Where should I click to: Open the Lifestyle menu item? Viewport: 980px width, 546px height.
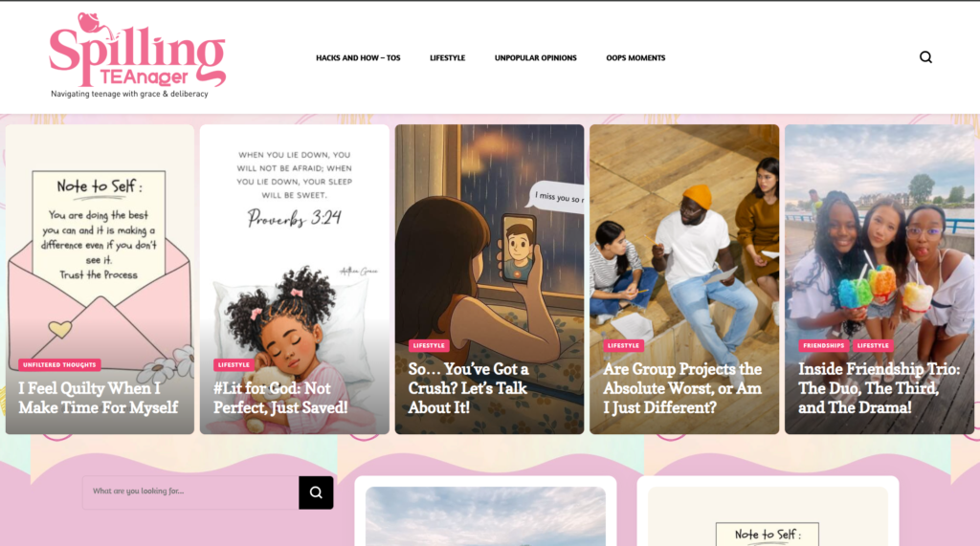[x=448, y=57]
